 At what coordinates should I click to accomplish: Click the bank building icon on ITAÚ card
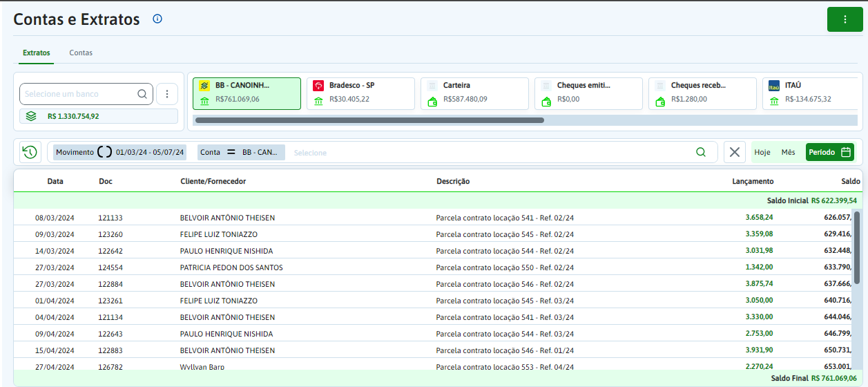point(774,101)
